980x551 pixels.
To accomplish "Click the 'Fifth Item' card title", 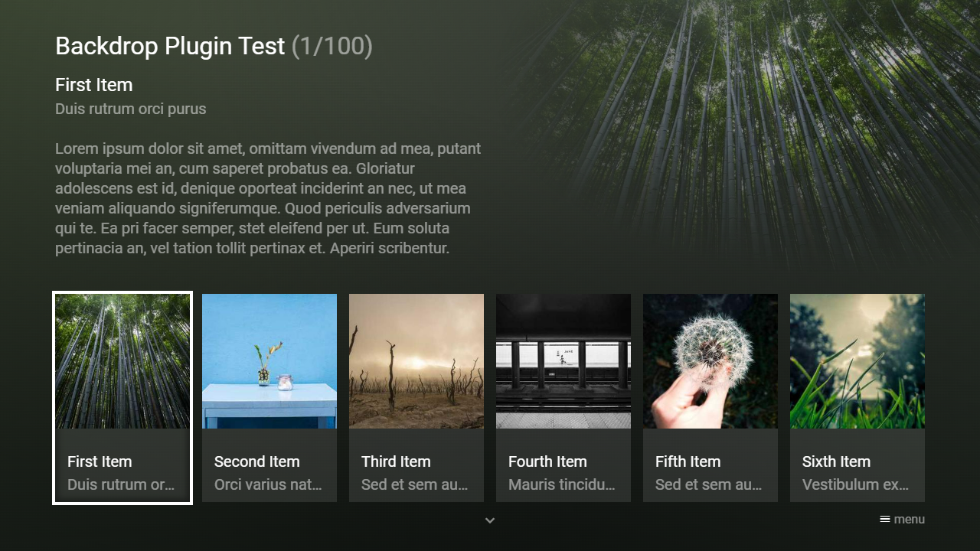I will pos(688,461).
